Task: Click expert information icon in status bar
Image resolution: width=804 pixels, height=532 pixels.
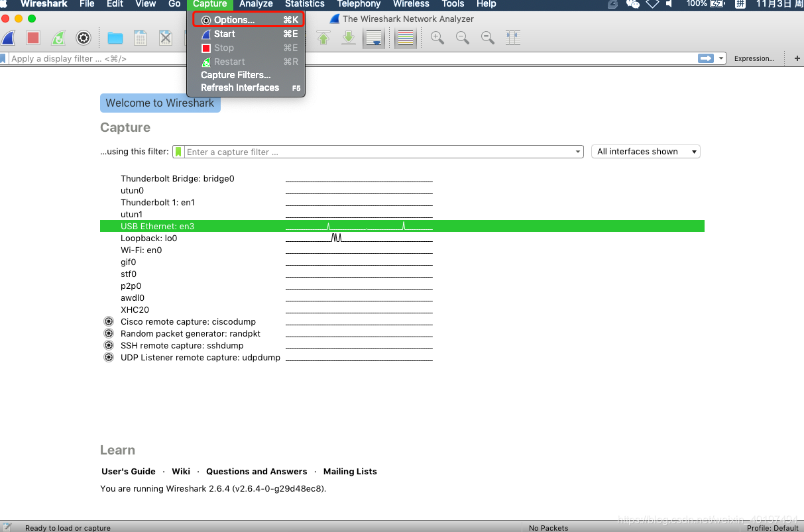Action: pyautogui.click(x=7, y=527)
